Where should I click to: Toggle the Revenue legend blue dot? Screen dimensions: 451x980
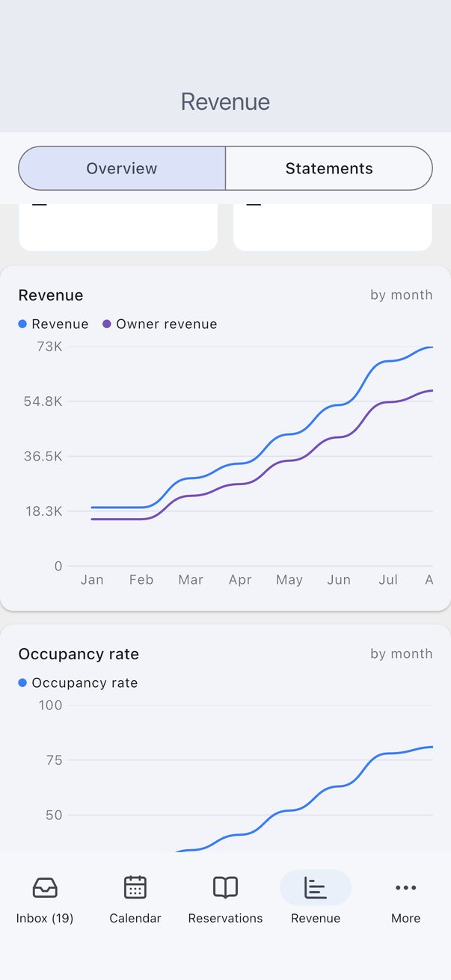pyautogui.click(x=22, y=324)
